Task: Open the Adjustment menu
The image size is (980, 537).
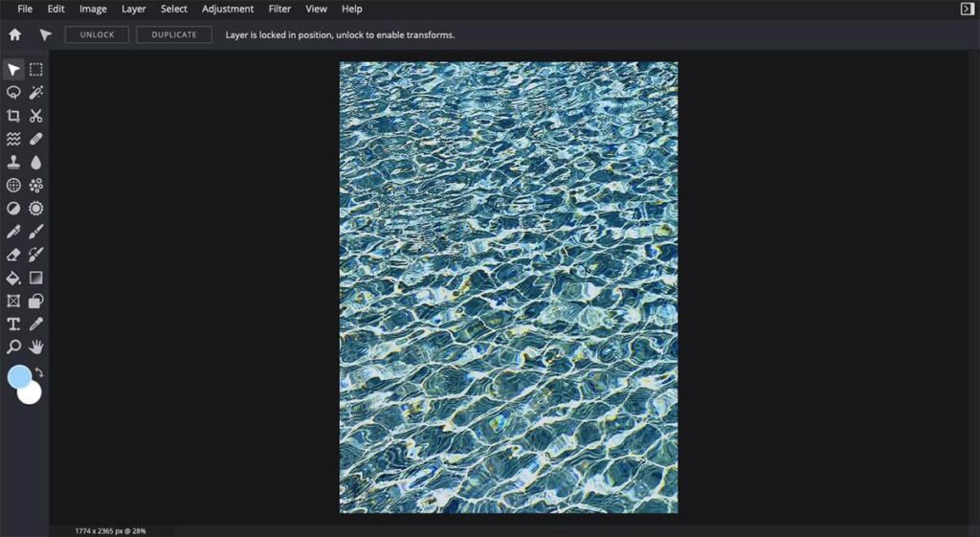Action: [228, 9]
